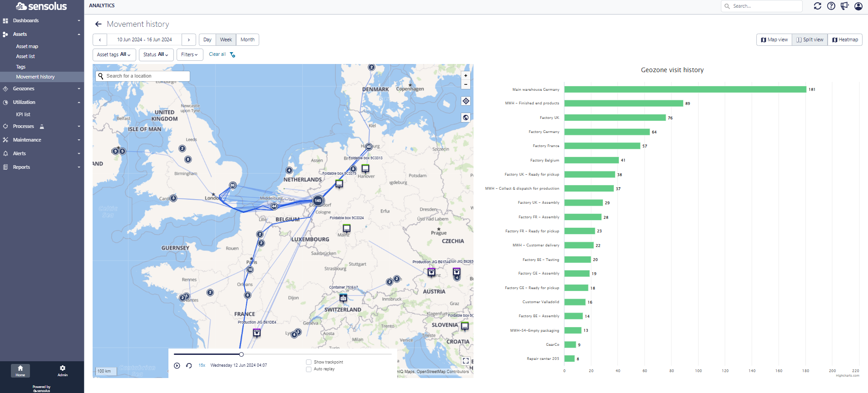Click the filter funnel icon beside Clear all
The image size is (868, 393).
click(x=232, y=54)
